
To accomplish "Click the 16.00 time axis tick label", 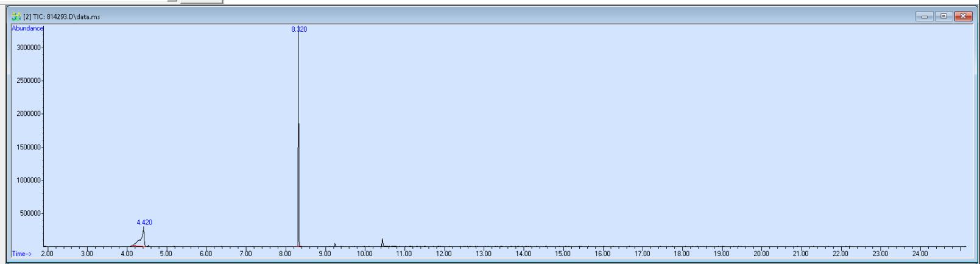I will [x=602, y=254].
